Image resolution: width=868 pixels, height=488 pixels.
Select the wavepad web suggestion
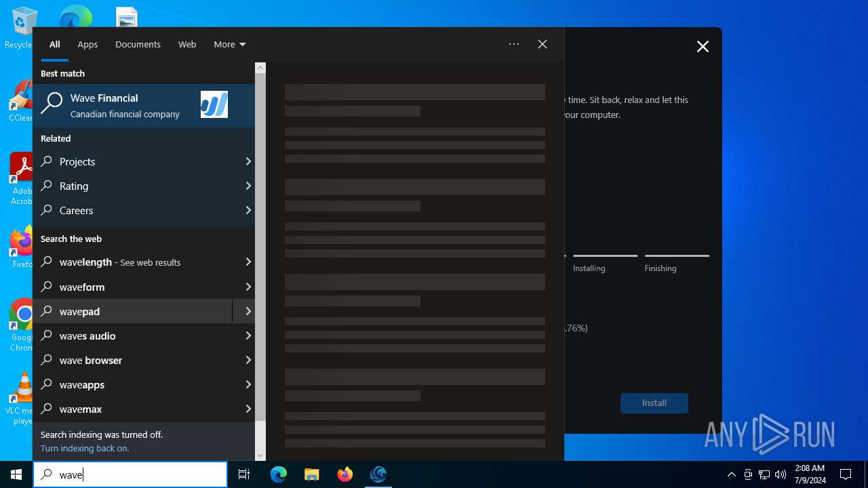pyautogui.click(x=133, y=311)
